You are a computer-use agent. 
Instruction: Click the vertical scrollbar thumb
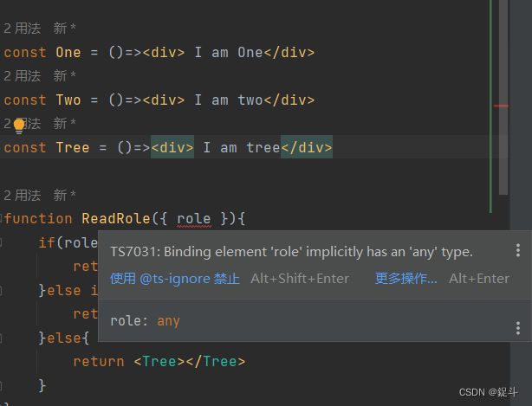pyautogui.click(x=503, y=97)
